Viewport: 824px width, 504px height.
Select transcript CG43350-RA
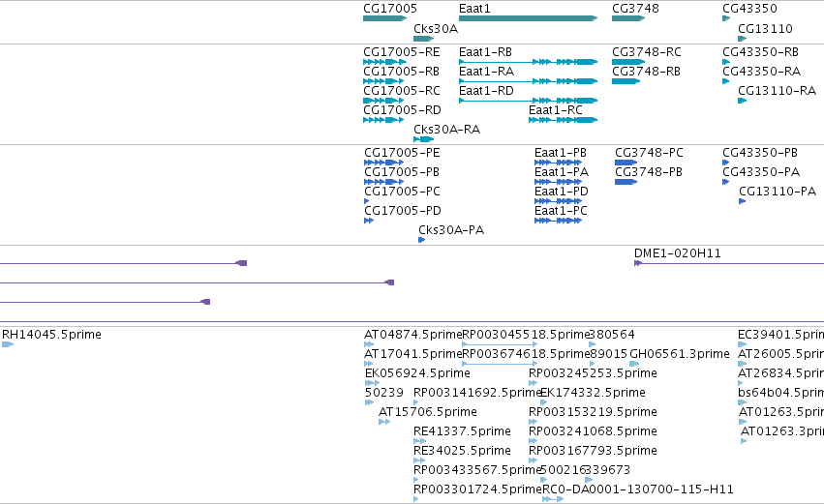761,72
